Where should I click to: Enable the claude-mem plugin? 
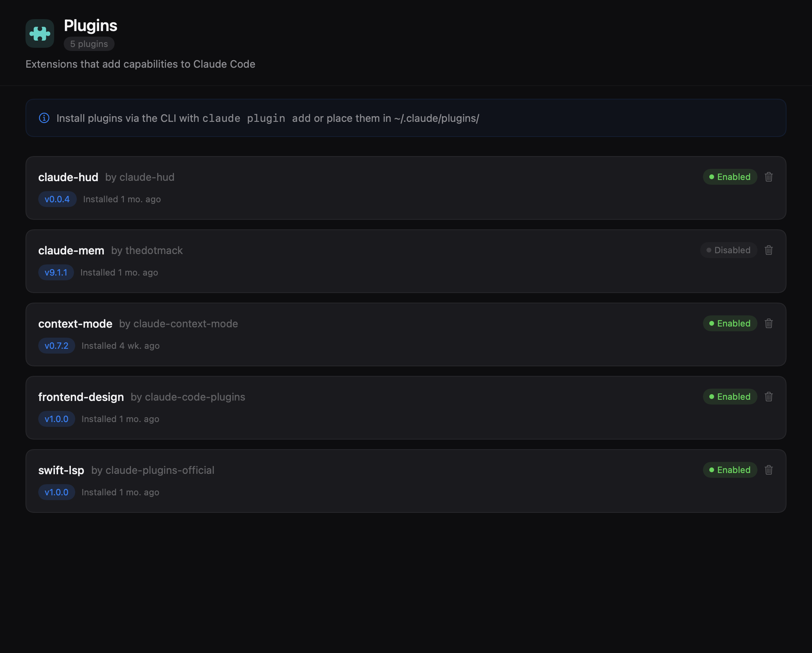tap(728, 250)
